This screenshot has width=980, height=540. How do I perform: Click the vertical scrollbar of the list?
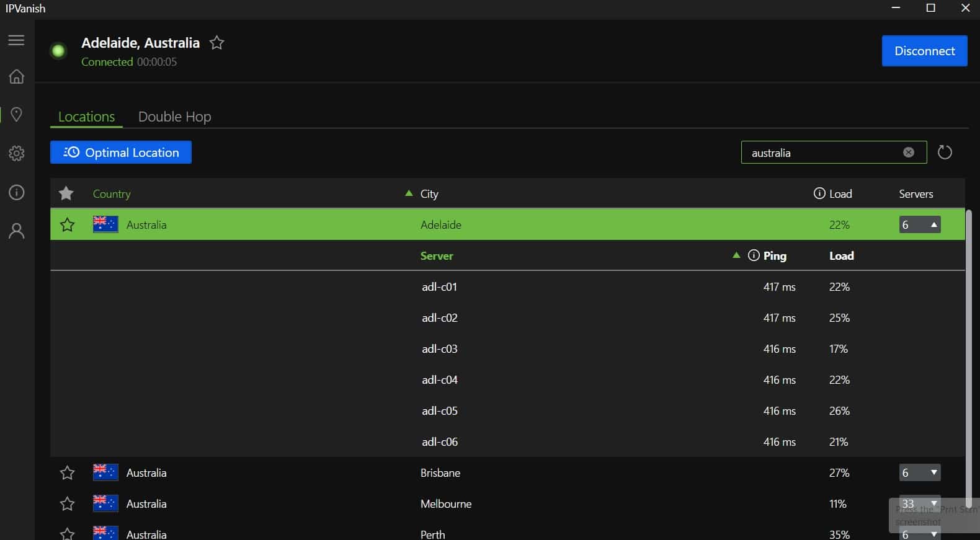(968, 360)
